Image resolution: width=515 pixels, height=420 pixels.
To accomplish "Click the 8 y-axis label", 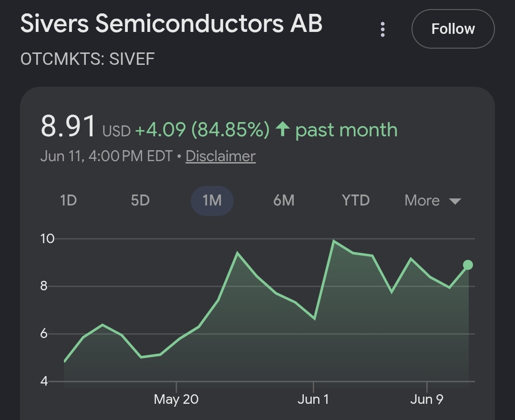I will (x=44, y=287).
